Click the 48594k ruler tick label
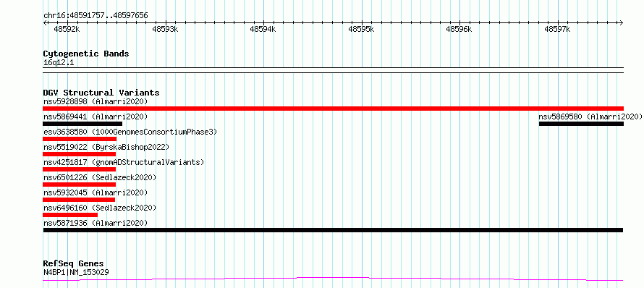The width and height of the screenshot is (644, 288). point(263,29)
